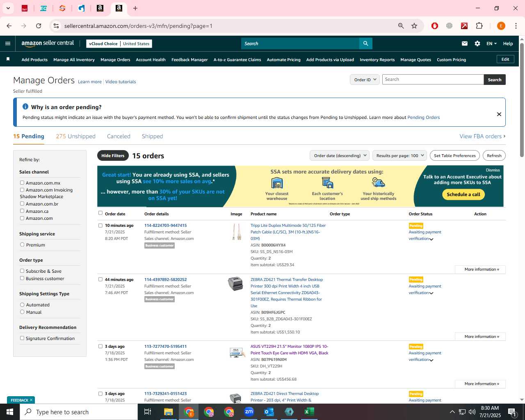Open browser extensions puzzle icon

(479, 26)
